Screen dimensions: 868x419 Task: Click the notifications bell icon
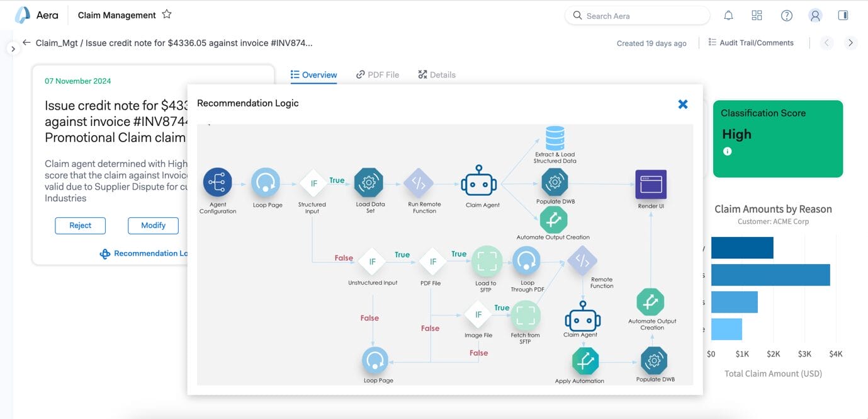[728, 16]
